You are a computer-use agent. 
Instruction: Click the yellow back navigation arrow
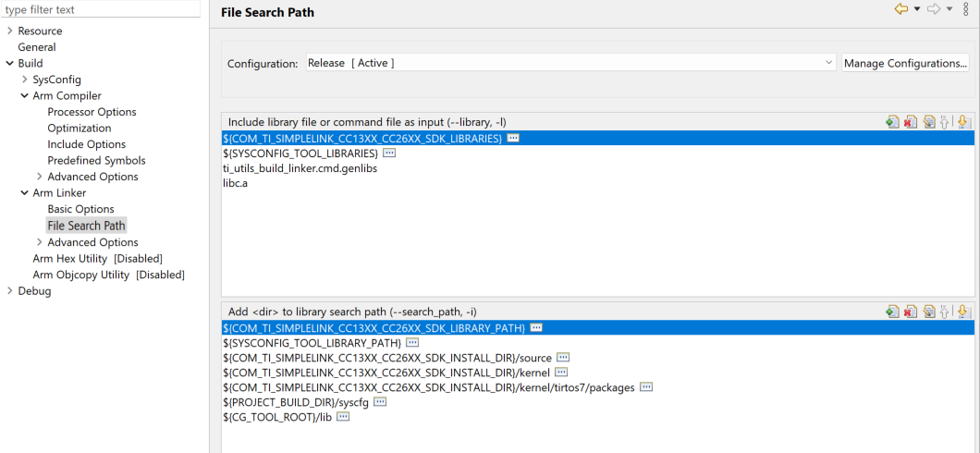click(x=900, y=8)
